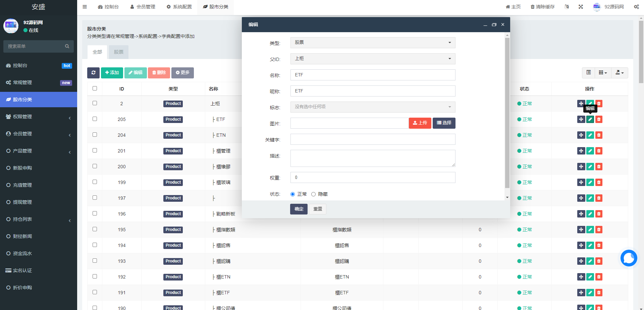Click the hamburger menu toggle icon
644x310 pixels.
pos(85,7)
